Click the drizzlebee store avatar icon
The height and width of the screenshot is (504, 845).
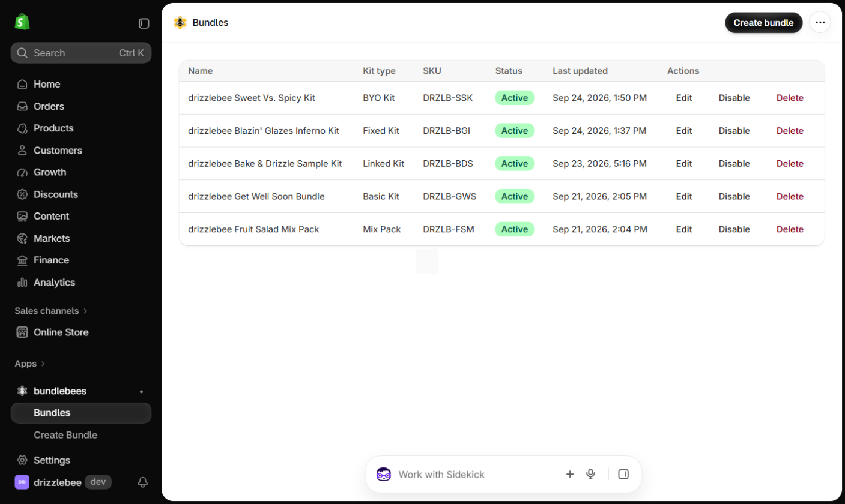(x=22, y=482)
